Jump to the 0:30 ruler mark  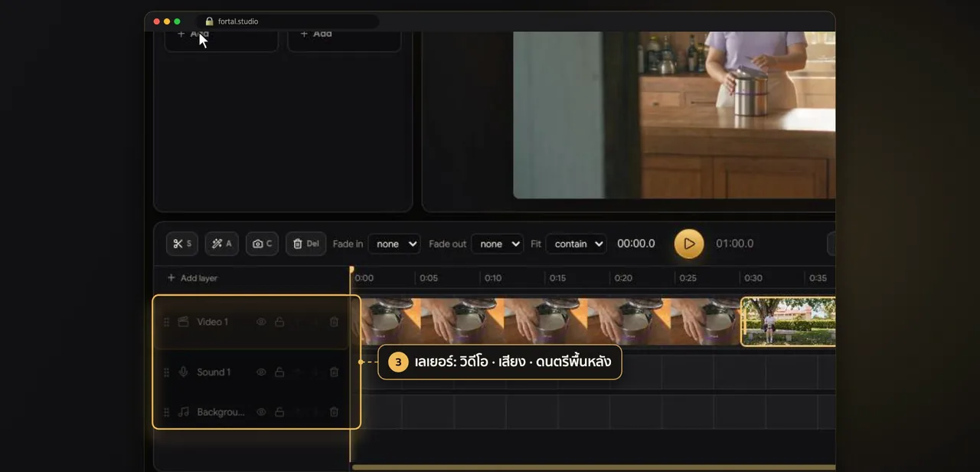753,278
